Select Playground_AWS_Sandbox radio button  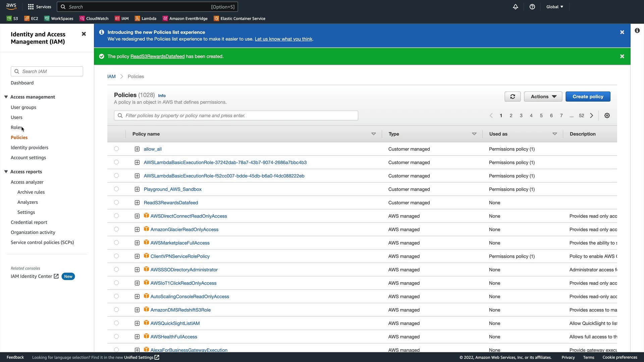click(x=116, y=189)
